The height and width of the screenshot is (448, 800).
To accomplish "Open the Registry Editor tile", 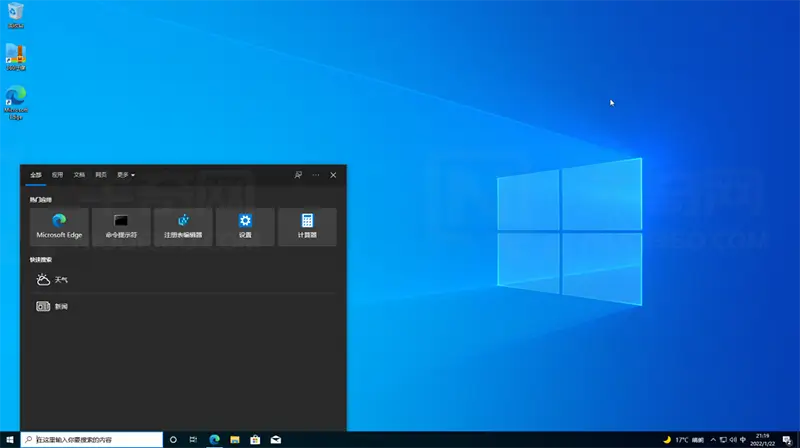I will tap(183, 227).
